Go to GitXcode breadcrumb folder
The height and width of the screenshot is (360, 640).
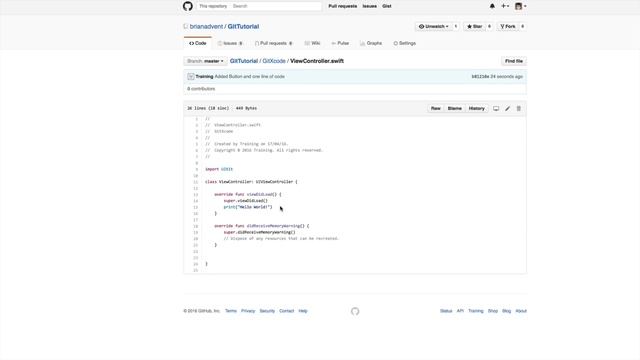click(274, 61)
